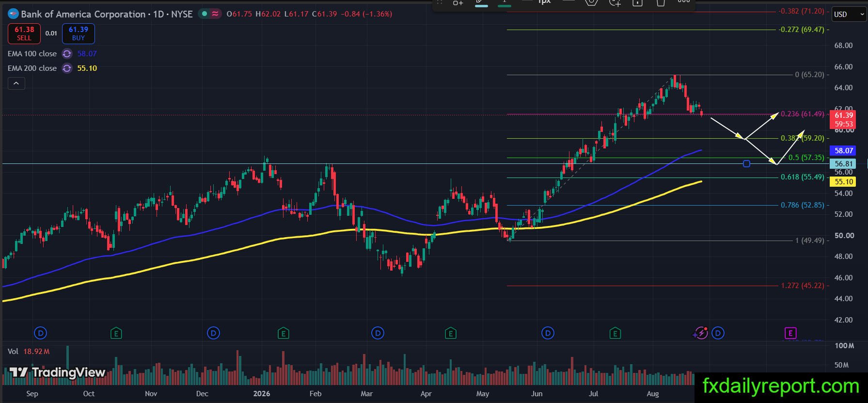Click the blue 58.07 price axis label
The height and width of the screenshot is (403, 868).
[844, 151]
